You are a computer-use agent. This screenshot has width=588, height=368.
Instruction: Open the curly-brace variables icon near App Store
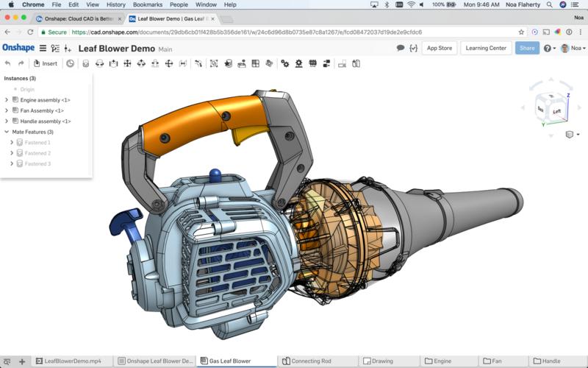click(x=414, y=48)
